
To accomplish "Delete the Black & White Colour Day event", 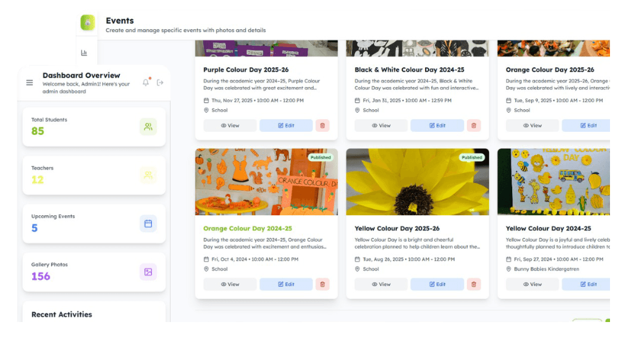I will click(x=474, y=126).
